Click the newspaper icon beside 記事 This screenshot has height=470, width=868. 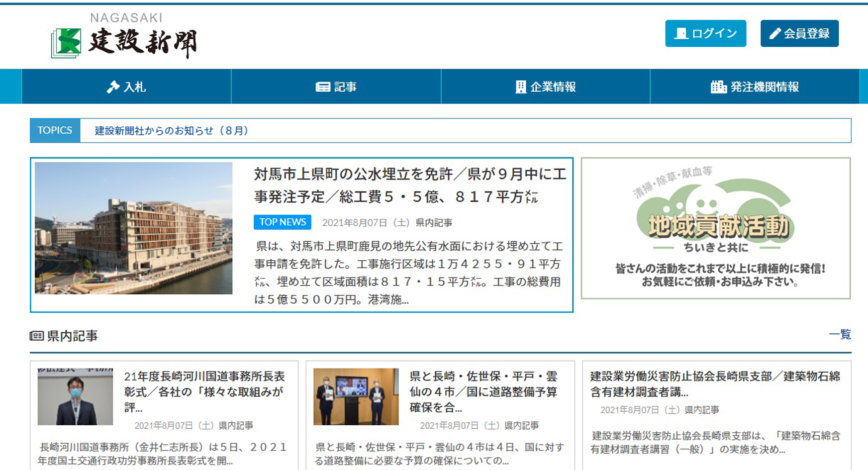click(323, 87)
